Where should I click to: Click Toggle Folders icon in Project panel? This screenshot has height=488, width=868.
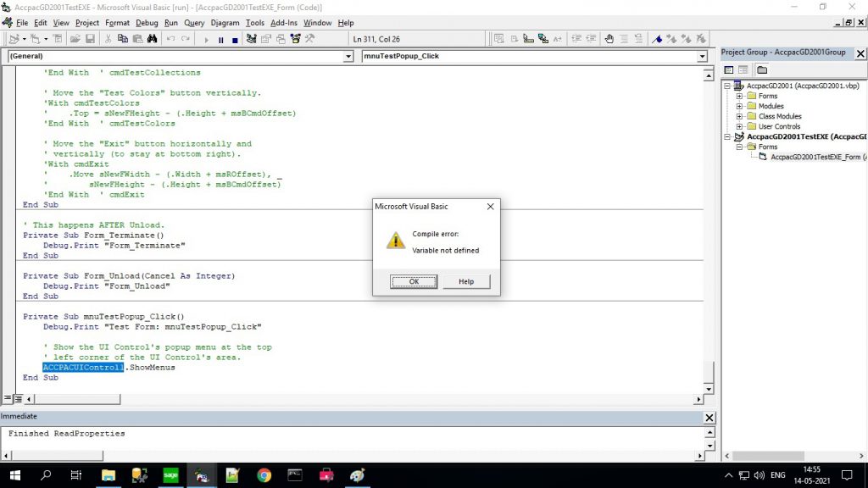[762, 69]
